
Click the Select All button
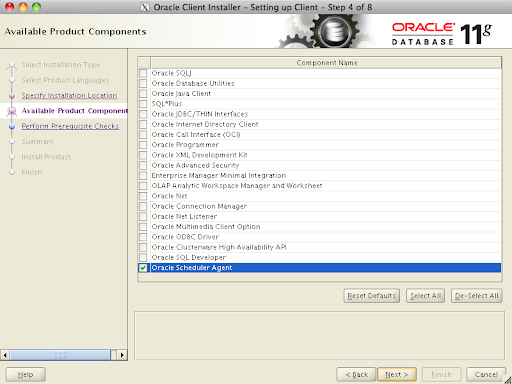tap(425, 296)
